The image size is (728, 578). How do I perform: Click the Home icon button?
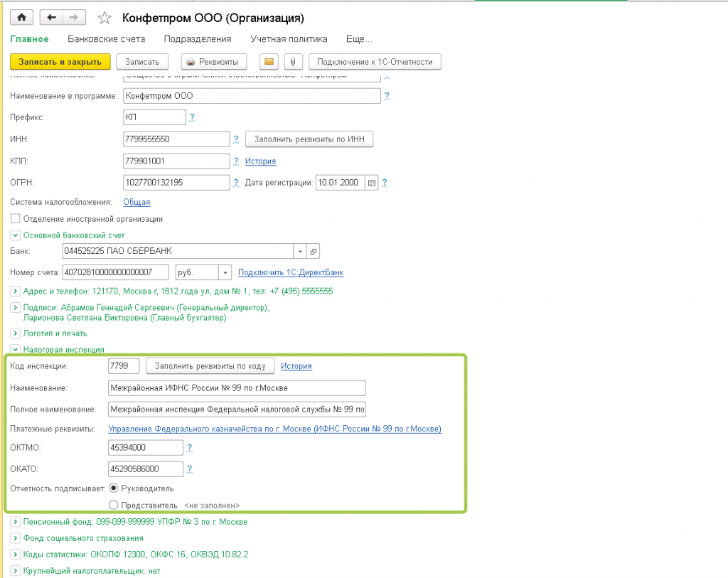point(21,17)
